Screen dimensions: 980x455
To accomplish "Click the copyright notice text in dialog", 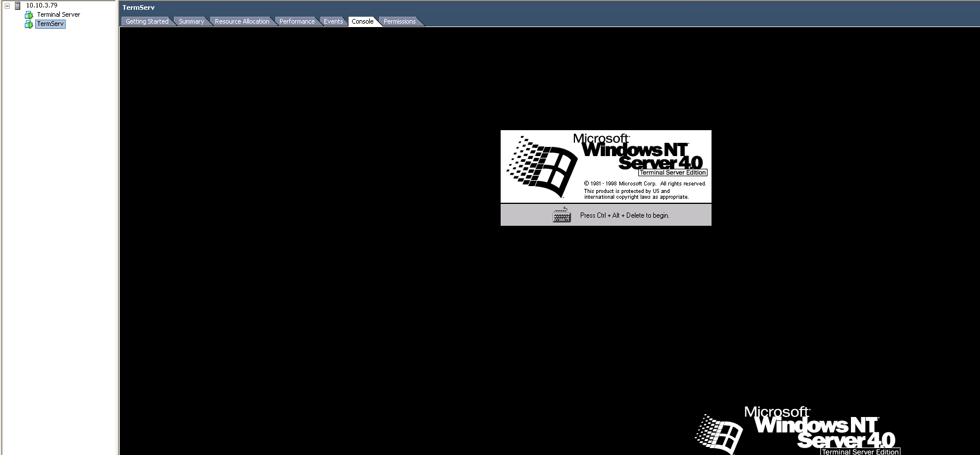I will point(645,190).
